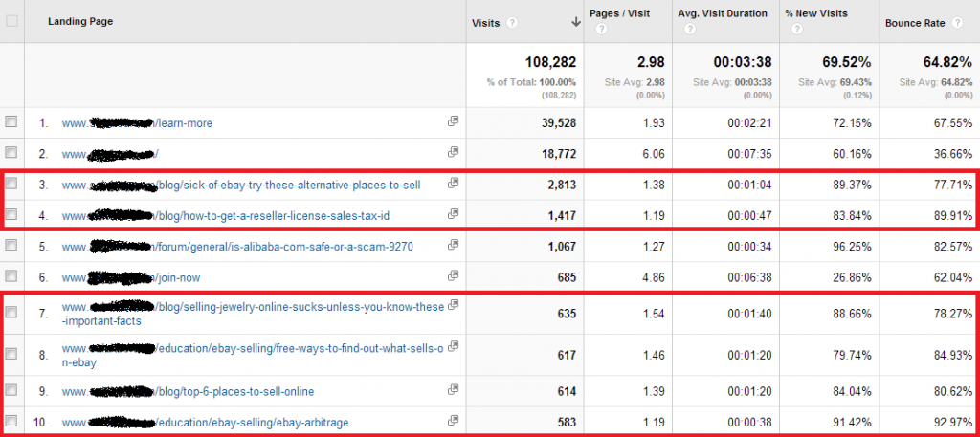Sort table by Landing Page column header

point(80,21)
